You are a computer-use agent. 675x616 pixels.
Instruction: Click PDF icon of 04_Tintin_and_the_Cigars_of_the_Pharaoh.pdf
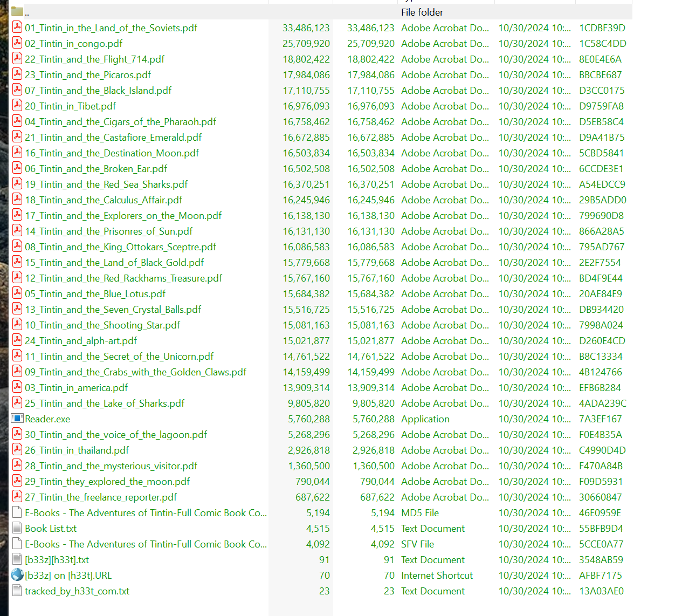point(17,121)
